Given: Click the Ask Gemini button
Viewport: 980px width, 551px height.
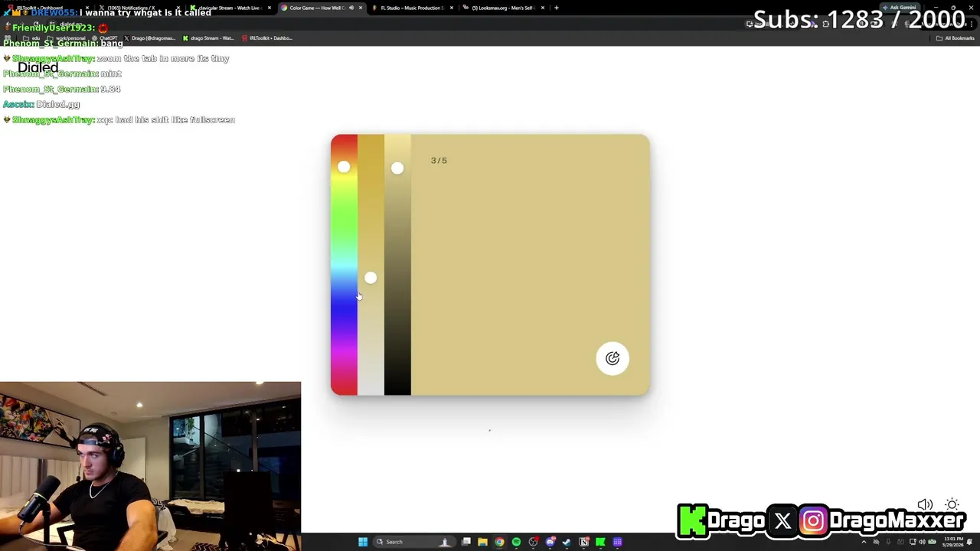Looking at the screenshot, I should (898, 8).
